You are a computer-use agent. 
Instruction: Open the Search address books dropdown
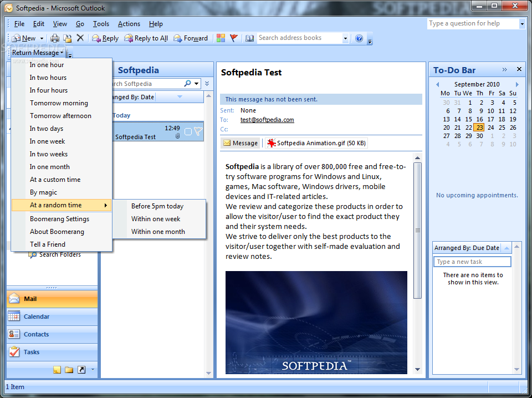(x=345, y=38)
